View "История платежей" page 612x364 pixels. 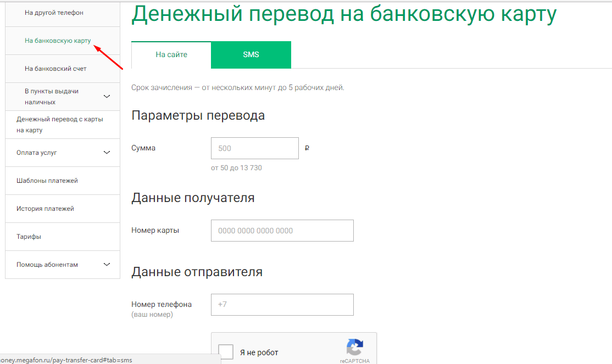pos(45,209)
